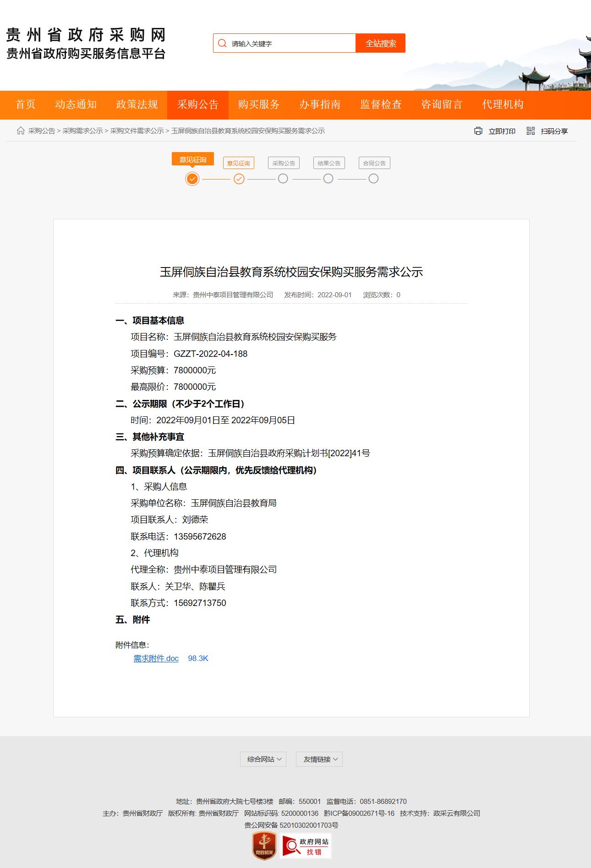Focus the keyword search input field

coord(285,43)
